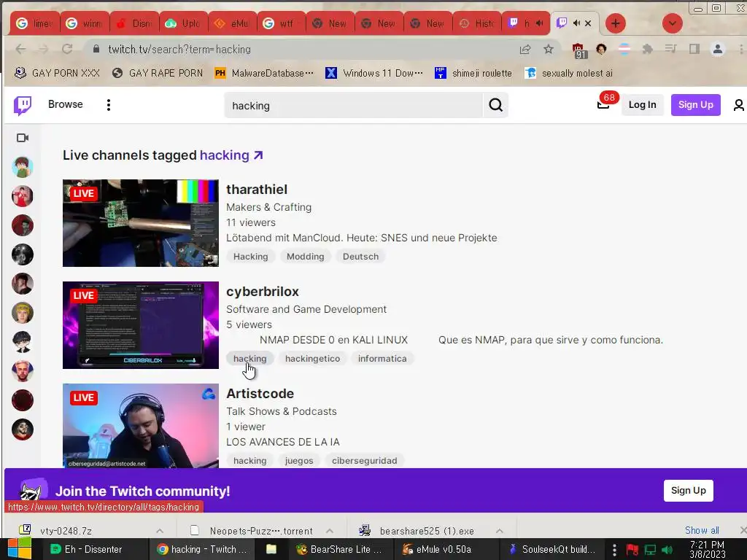Open the Windows Start button
Screen dimensions: 747x560
pyautogui.click(x=19, y=549)
